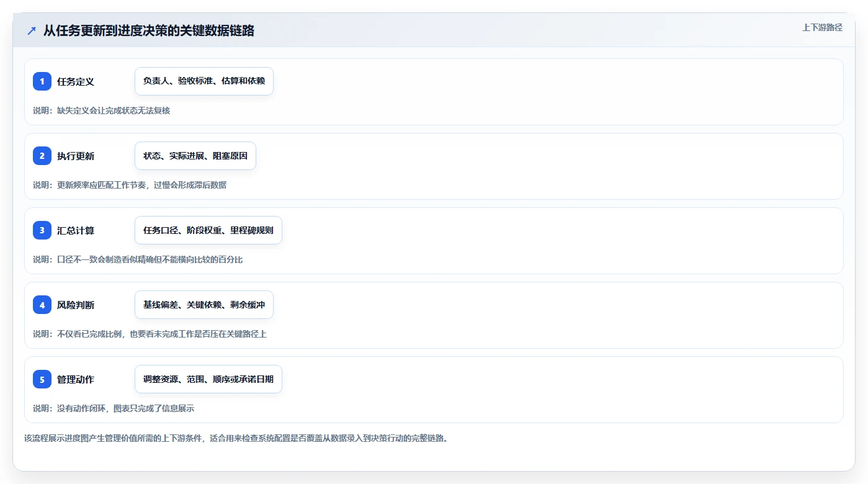
Task: Click the 调整资源、范围、顺序或承诺日期 chip
Action: 208,379
